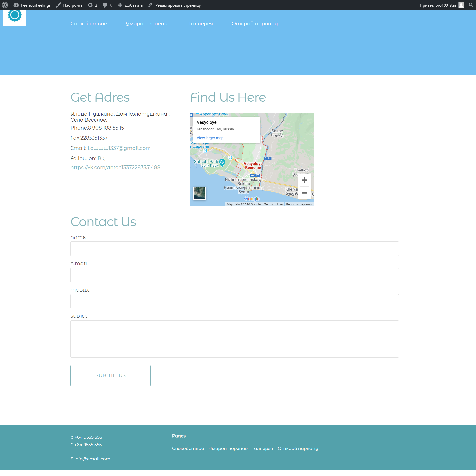Click the user avatar in admin bar
476x476 pixels.
(461, 5)
